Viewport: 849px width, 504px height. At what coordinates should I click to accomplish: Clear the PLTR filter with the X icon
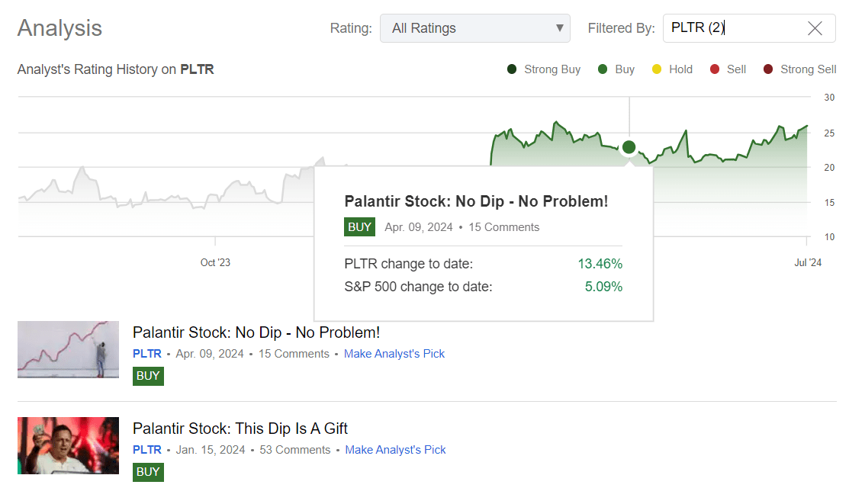click(815, 29)
